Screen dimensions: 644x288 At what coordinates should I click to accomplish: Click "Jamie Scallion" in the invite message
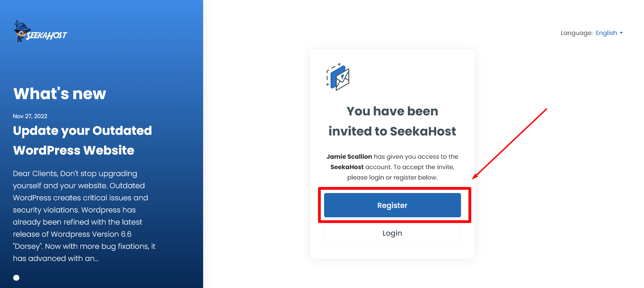349,157
